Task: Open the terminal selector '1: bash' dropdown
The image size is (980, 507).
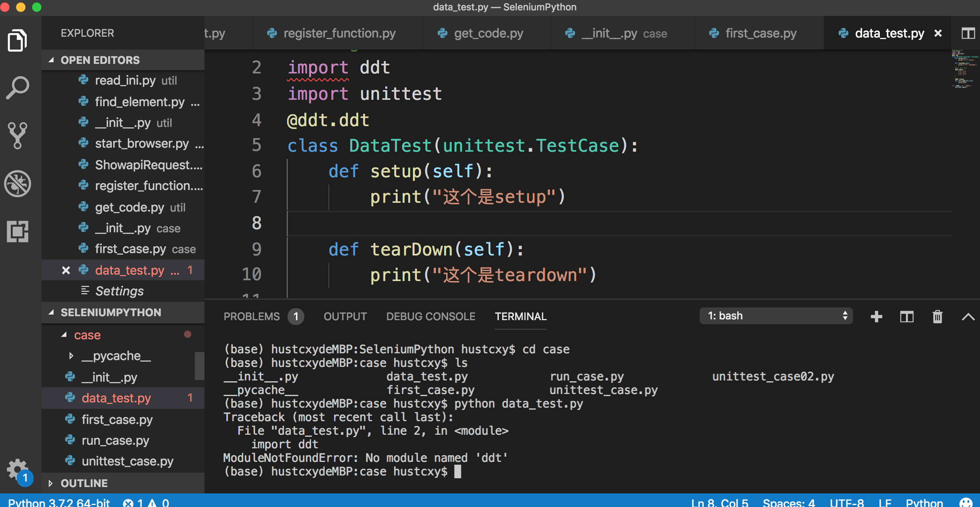Action: [776, 316]
